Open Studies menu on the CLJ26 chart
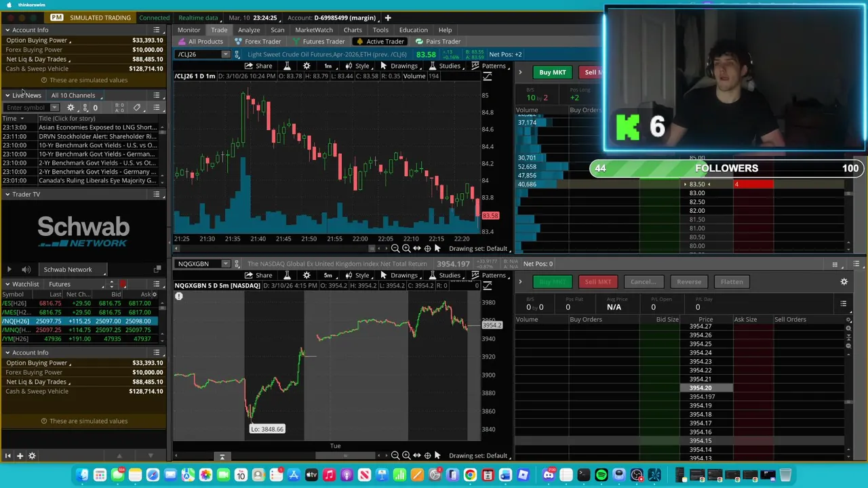The image size is (868, 488). click(x=445, y=66)
